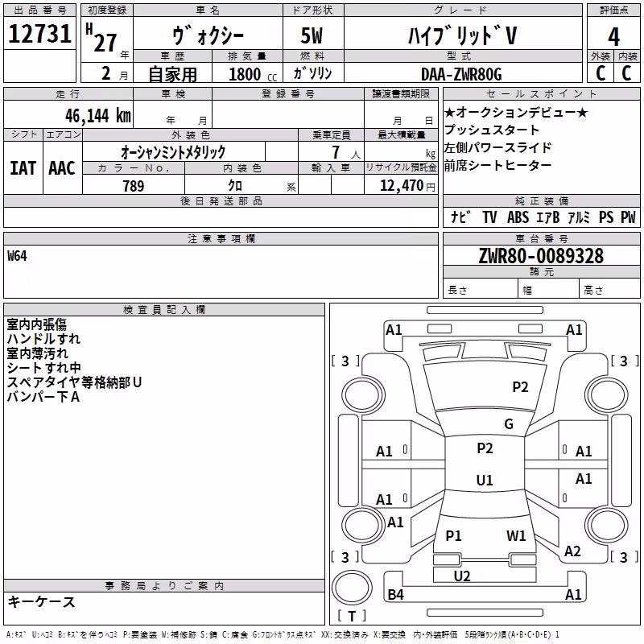Viewport: 644px width, 644px height.
Task: Select the 高さ dimension field
Action: coord(609,290)
